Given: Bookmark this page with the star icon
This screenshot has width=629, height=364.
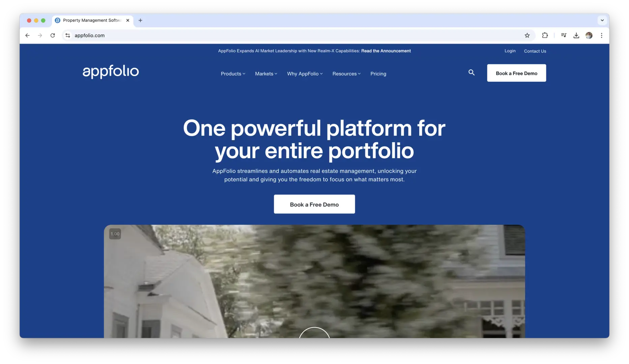Looking at the screenshot, I should pos(527,35).
